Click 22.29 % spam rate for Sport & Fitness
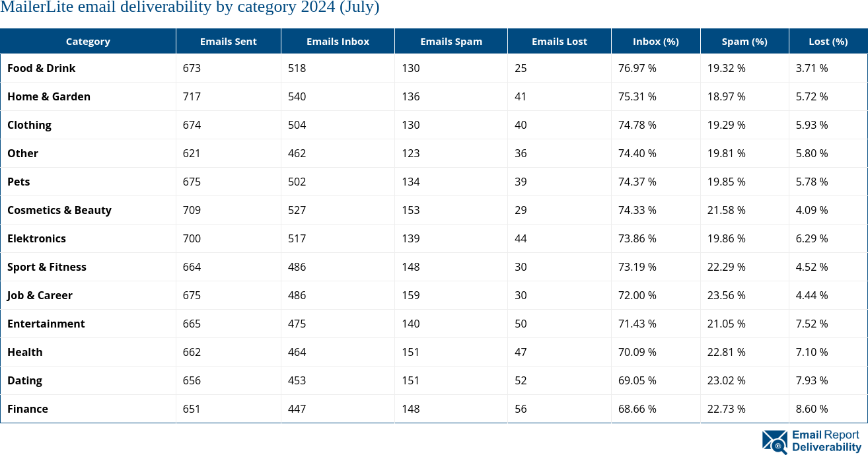The height and width of the screenshot is (455, 868). click(x=727, y=267)
